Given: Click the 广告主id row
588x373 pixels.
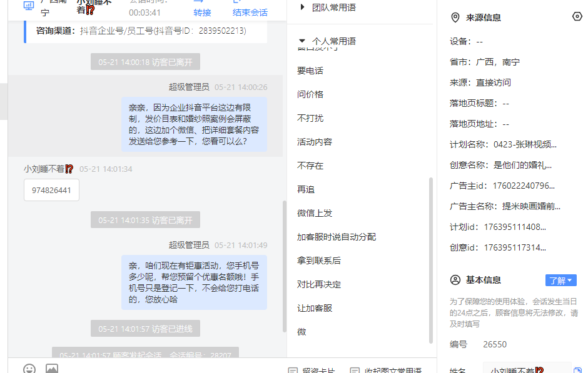Looking at the screenshot, I should pos(502,186).
